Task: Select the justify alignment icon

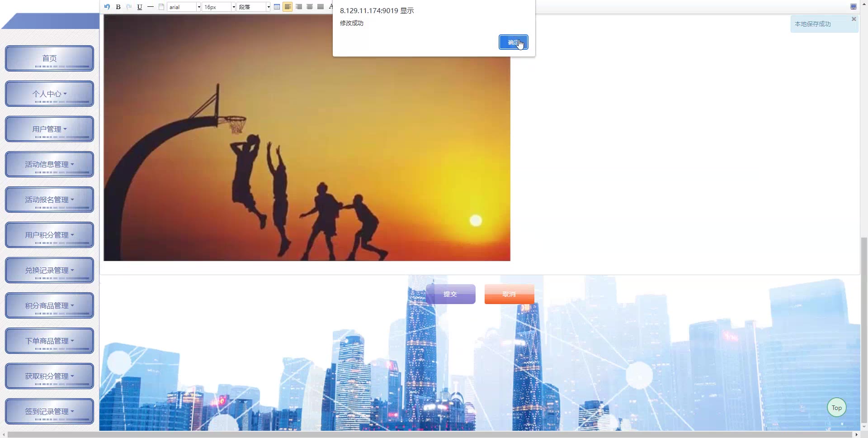Action: coord(321,7)
